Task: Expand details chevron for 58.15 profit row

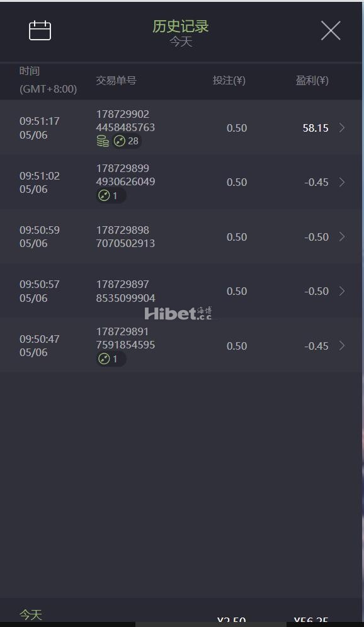Action: 342,127
